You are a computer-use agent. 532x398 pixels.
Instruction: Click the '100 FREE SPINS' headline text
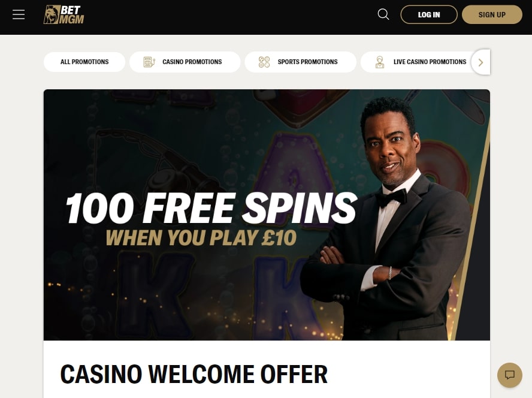click(211, 208)
